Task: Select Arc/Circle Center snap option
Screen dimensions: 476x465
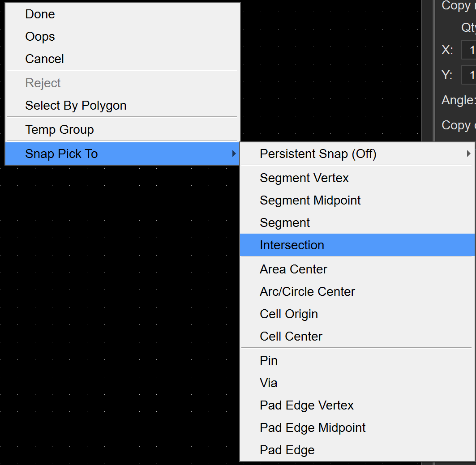Action: [x=307, y=292]
